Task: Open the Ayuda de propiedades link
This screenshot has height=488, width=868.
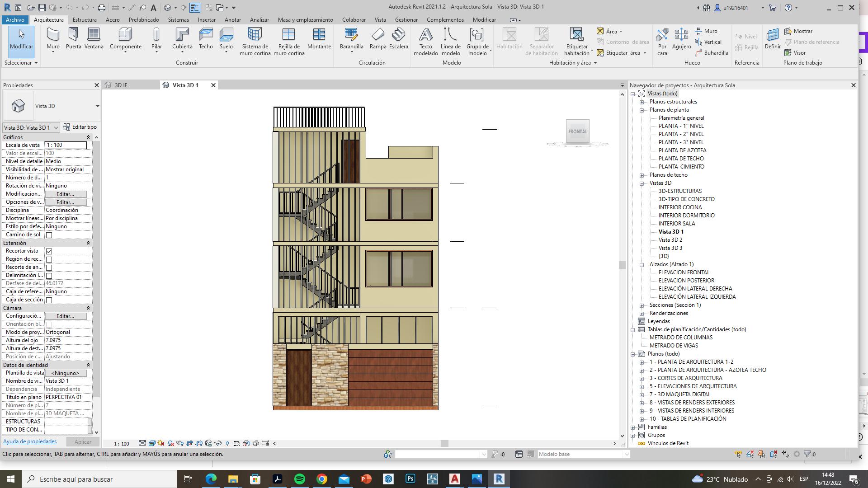Action: [x=30, y=442]
